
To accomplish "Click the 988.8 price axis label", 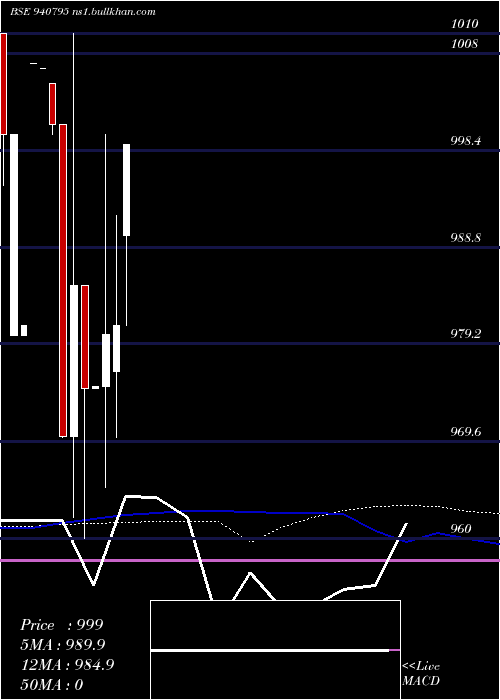I will [466, 238].
